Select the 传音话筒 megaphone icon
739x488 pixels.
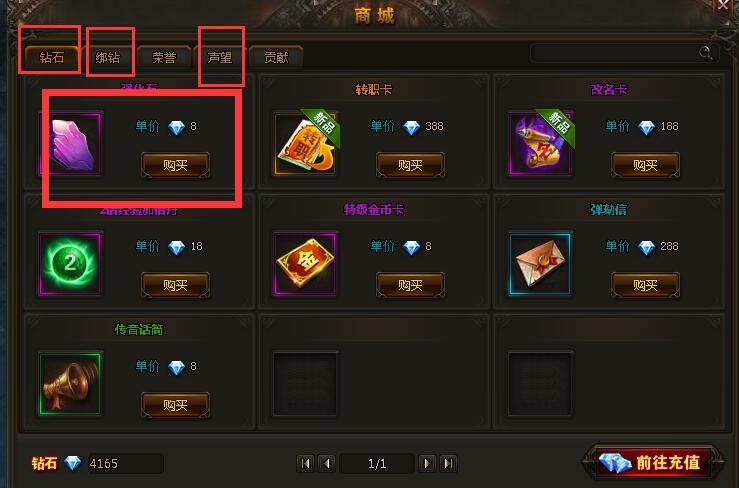coord(70,383)
